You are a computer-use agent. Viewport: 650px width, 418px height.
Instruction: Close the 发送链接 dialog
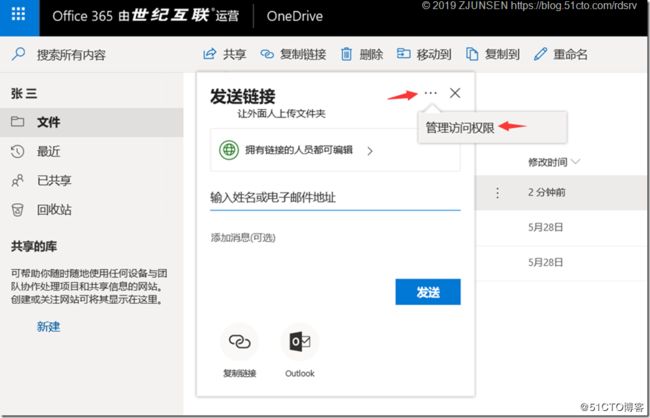[455, 93]
